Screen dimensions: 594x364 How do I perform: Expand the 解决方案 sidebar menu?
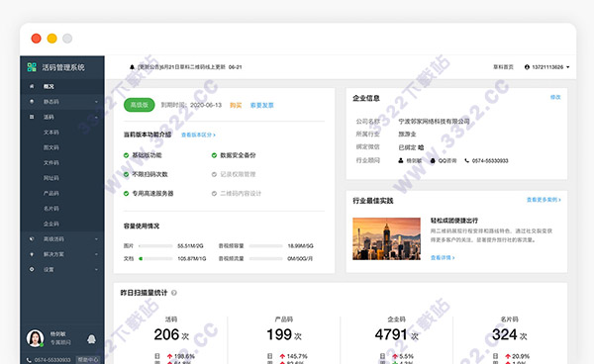96,254
